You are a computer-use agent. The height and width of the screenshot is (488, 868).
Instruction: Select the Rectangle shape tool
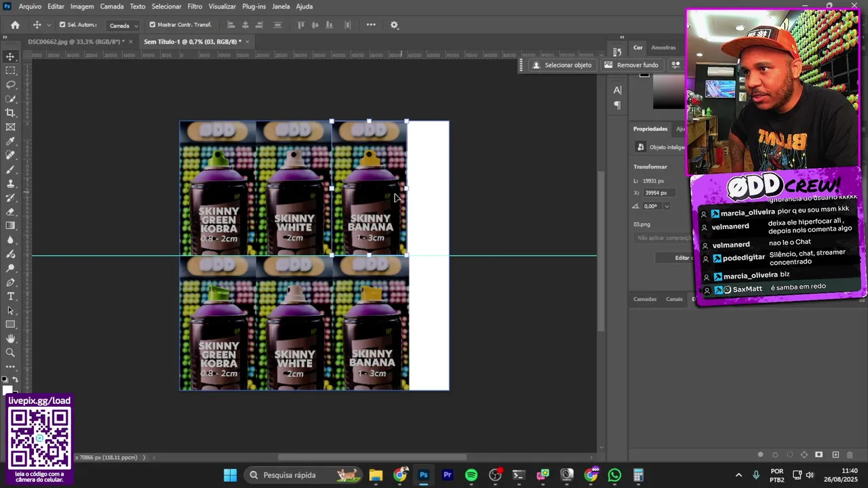click(x=10, y=325)
